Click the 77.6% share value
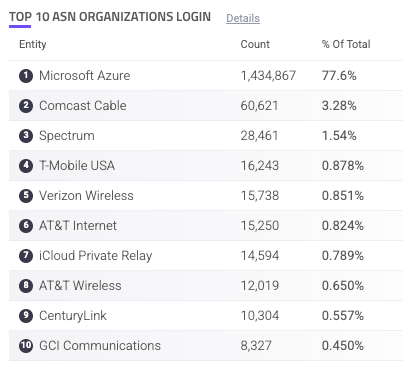413x369 pixels. [339, 76]
